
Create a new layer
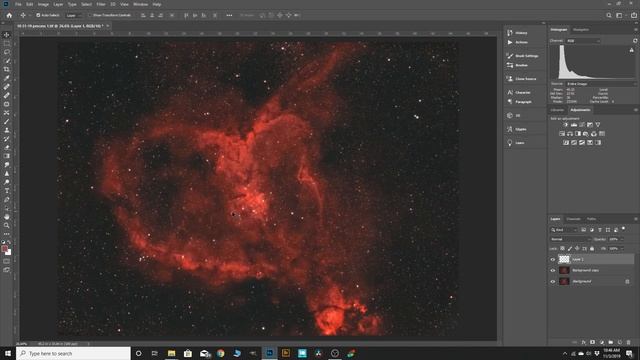(620, 342)
